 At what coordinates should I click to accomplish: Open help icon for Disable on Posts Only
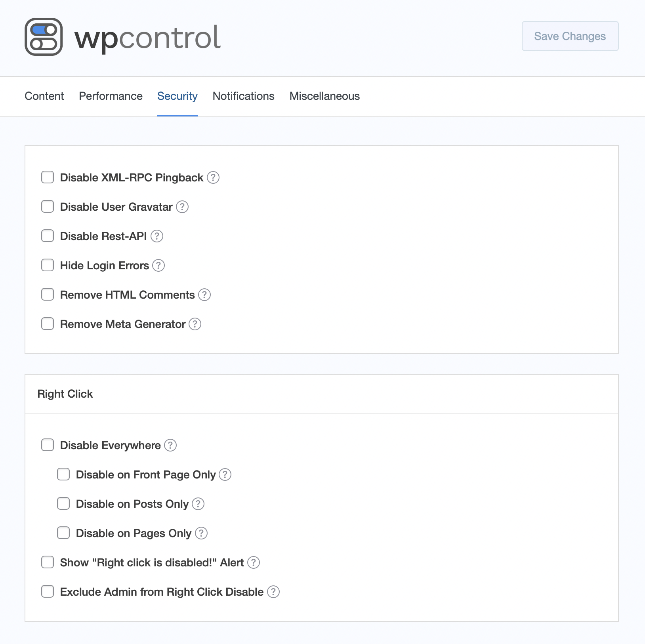coord(198,504)
